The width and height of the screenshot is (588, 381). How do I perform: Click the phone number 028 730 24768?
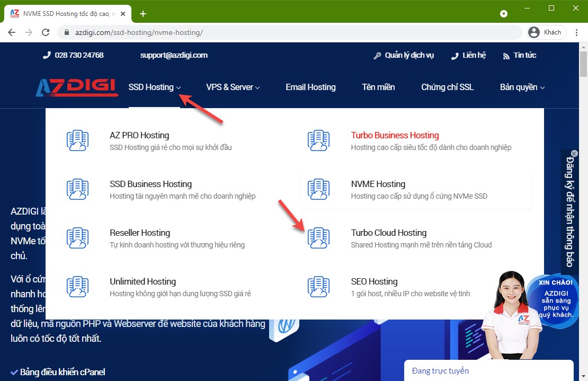(79, 55)
